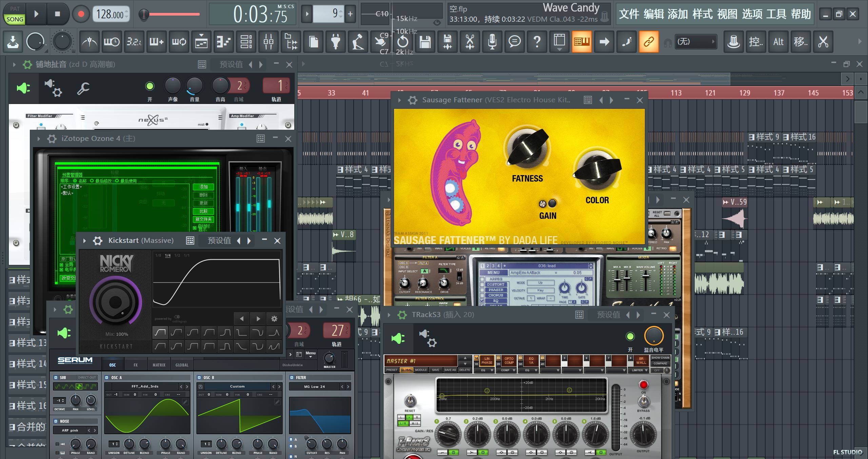Screen dimensions: 868x459
Task: Click the undo history circular arrow icon
Action: (402, 42)
